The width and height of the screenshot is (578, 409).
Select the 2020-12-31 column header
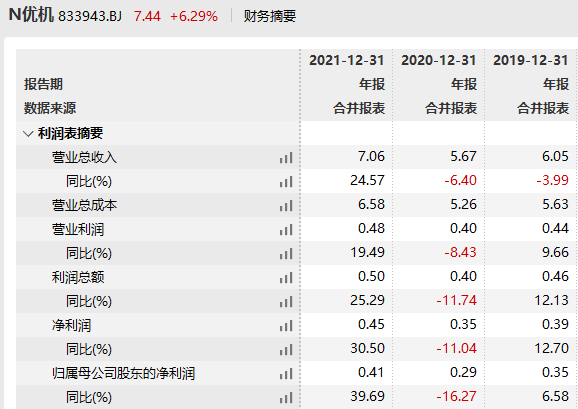pyautogui.click(x=439, y=60)
